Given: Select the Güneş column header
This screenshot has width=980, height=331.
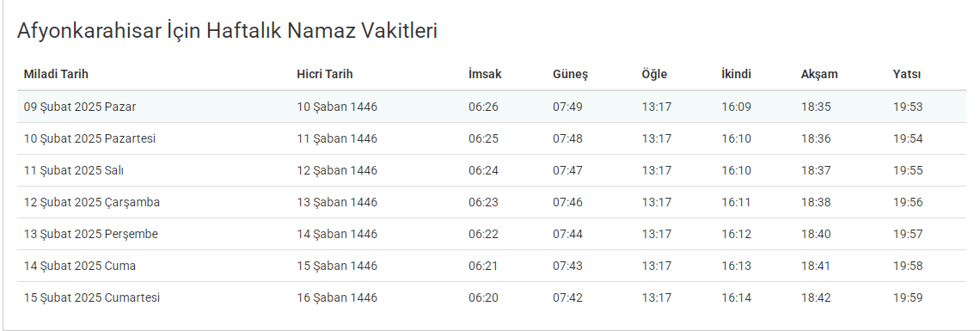Looking at the screenshot, I should 570,75.
